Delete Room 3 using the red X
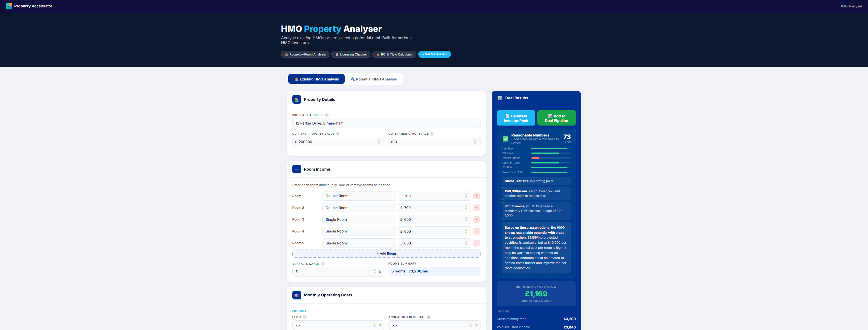Image resolution: width=868 pixels, height=330 pixels. (476, 219)
